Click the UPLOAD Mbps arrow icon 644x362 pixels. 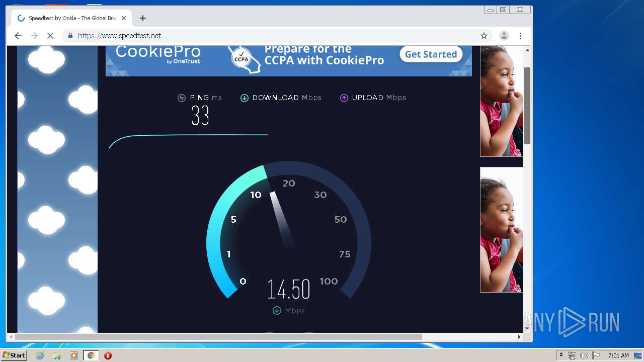(344, 98)
